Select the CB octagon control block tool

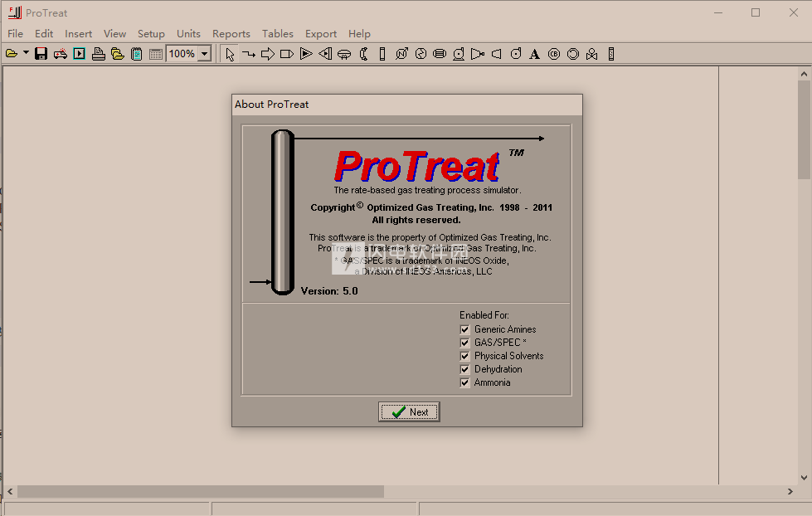click(x=554, y=54)
